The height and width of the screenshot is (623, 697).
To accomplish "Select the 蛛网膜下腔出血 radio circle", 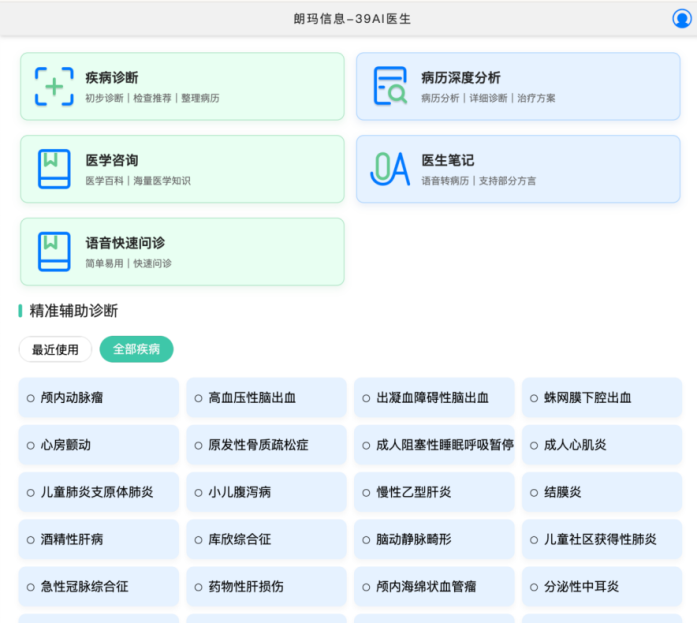I will pyautogui.click(x=534, y=398).
